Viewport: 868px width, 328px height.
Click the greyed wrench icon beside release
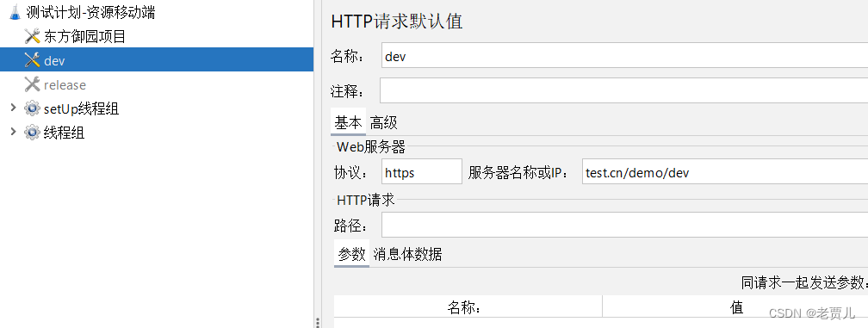click(x=32, y=84)
